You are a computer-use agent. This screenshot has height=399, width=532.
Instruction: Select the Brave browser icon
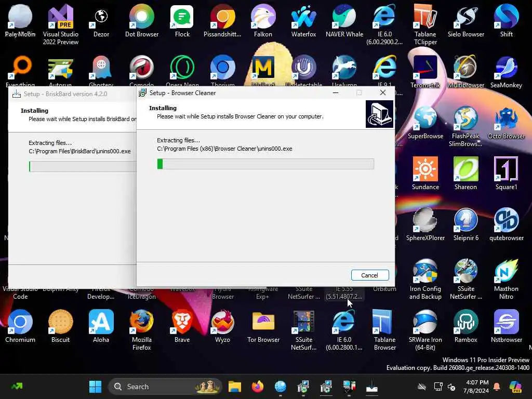[x=182, y=326]
